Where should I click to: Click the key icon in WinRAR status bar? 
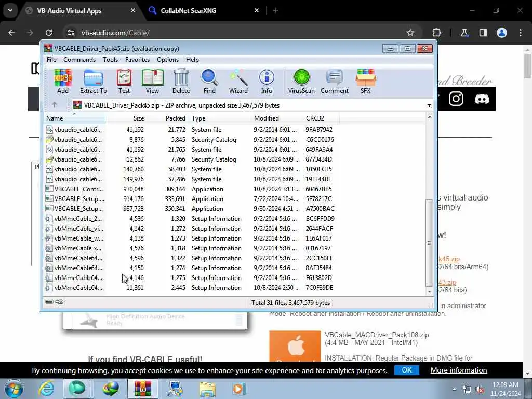coord(59,302)
